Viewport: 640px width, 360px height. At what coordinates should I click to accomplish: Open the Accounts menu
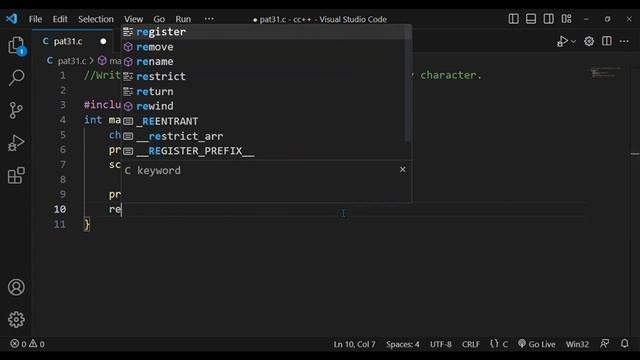16,287
